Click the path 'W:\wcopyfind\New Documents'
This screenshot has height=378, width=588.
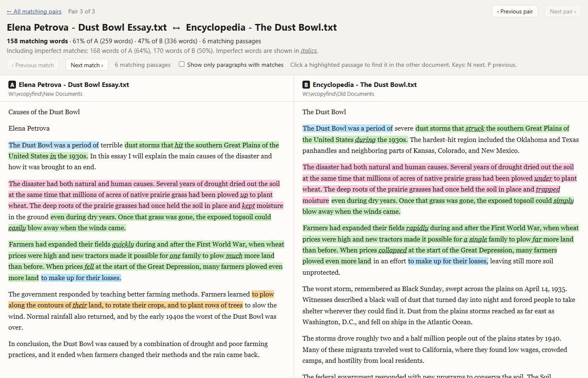45,94
